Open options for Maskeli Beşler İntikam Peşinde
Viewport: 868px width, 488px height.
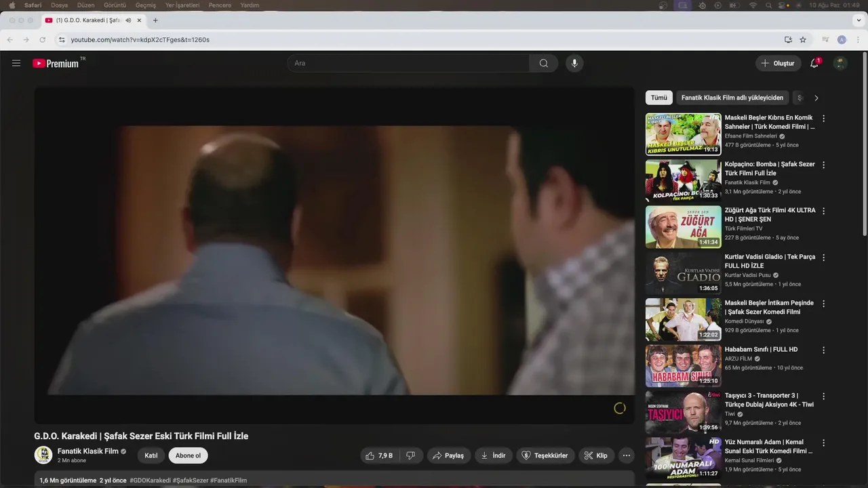824,304
